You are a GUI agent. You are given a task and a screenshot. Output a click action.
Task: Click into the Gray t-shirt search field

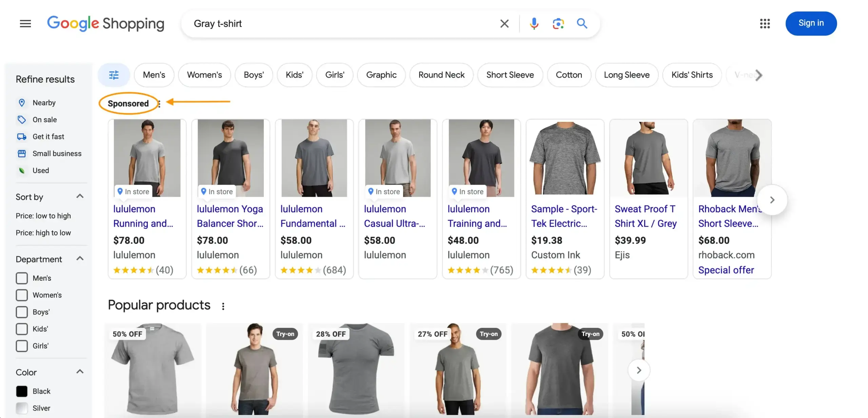(339, 23)
